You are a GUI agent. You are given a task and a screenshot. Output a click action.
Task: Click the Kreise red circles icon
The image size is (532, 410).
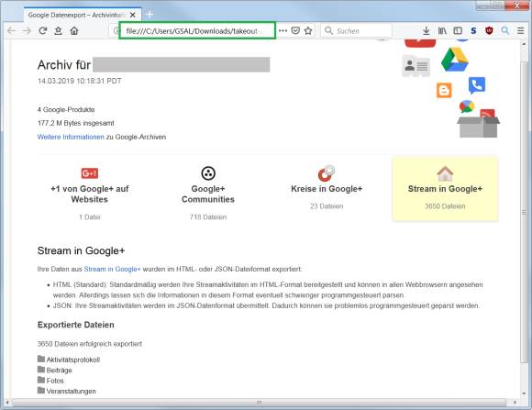click(326, 173)
